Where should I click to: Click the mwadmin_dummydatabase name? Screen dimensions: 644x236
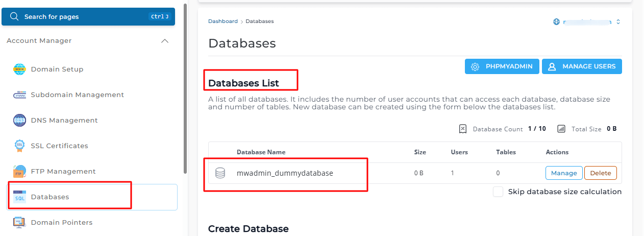[285, 173]
